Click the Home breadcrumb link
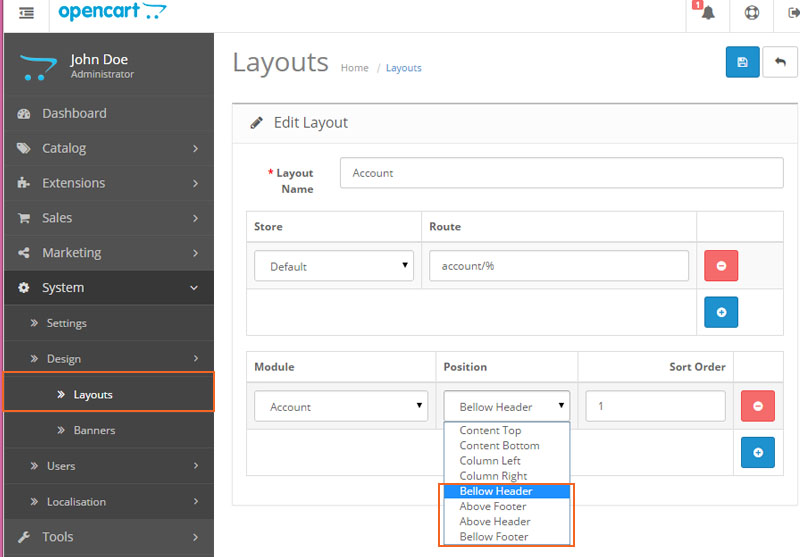The image size is (800, 557). tap(354, 68)
